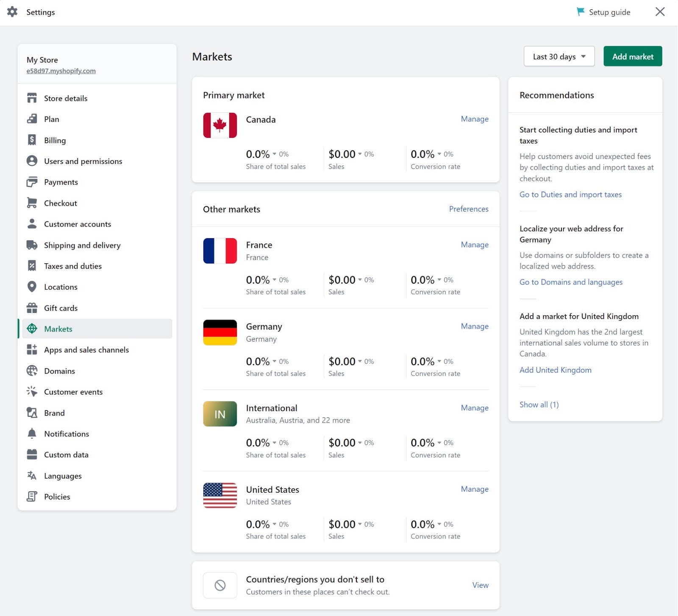Select the Taxes and duties icon
The image size is (678, 616).
[x=32, y=266]
